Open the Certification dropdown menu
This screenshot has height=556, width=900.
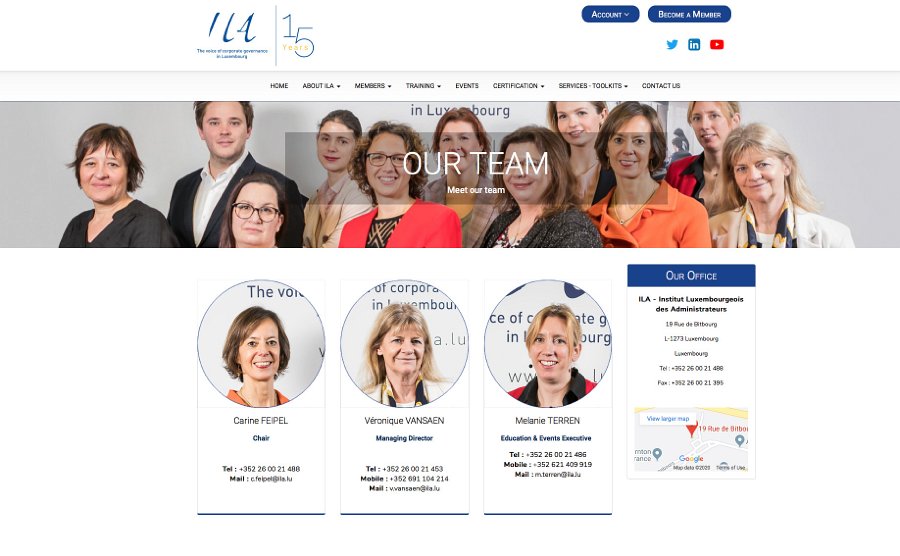[x=518, y=86]
